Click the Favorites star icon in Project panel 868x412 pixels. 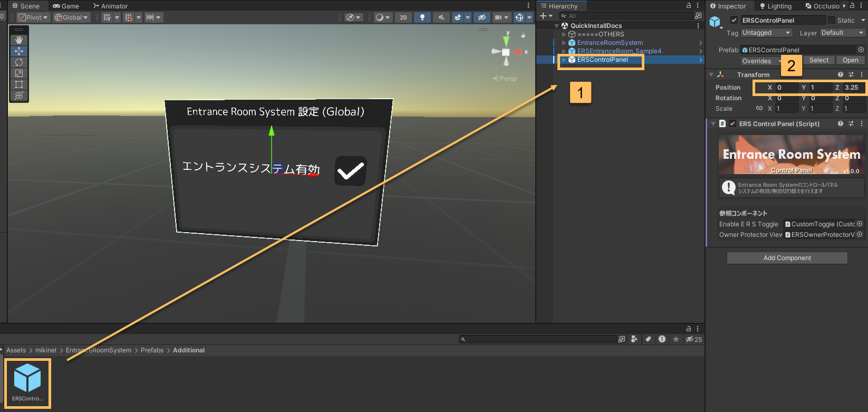[676, 339]
